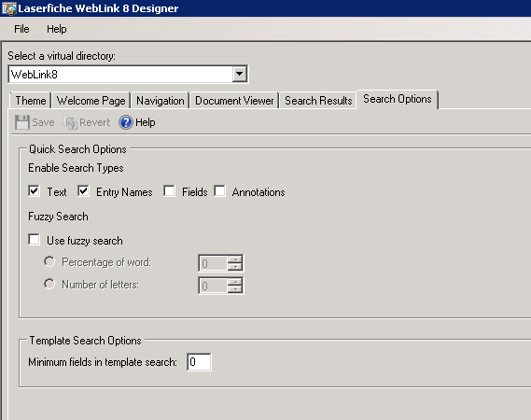Uncheck the Text search type checkbox
Screen dimensions: 531x420
click(x=34, y=191)
